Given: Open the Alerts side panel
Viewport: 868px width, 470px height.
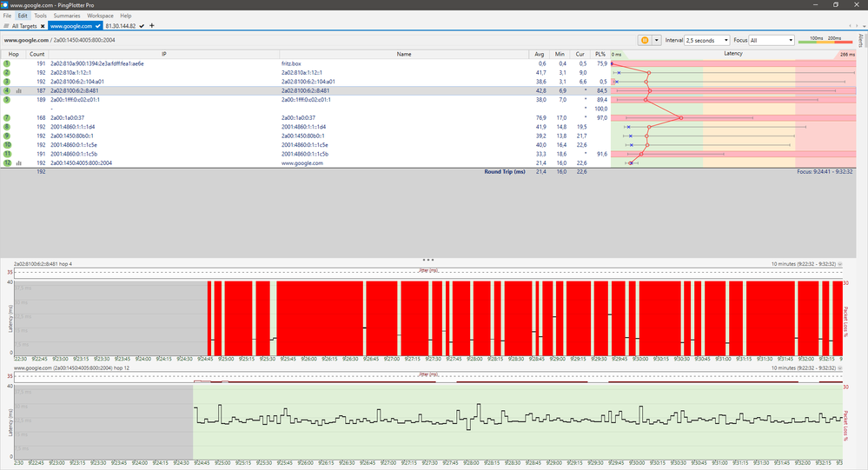Looking at the screenshot, I should coord(861,40).
